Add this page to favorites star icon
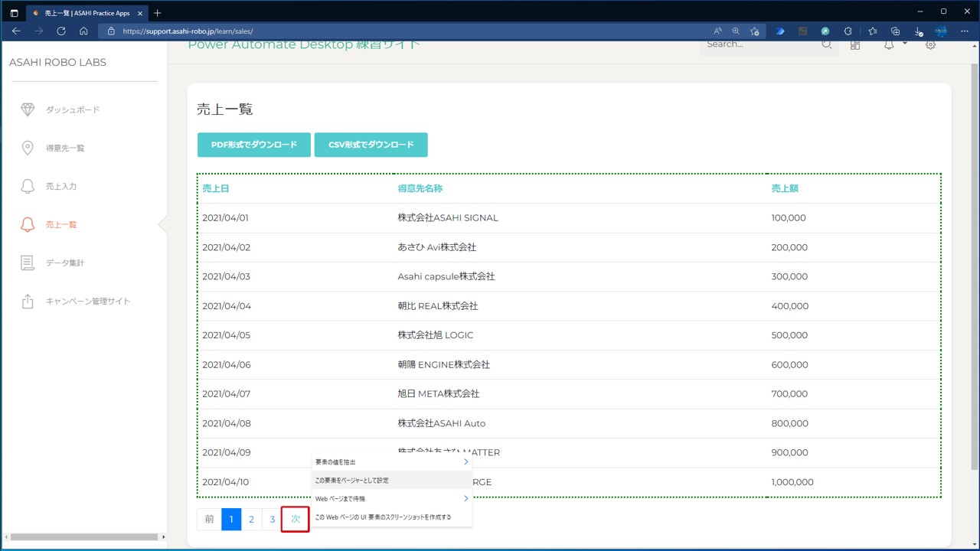980x551 pixels. coord(755,31)
